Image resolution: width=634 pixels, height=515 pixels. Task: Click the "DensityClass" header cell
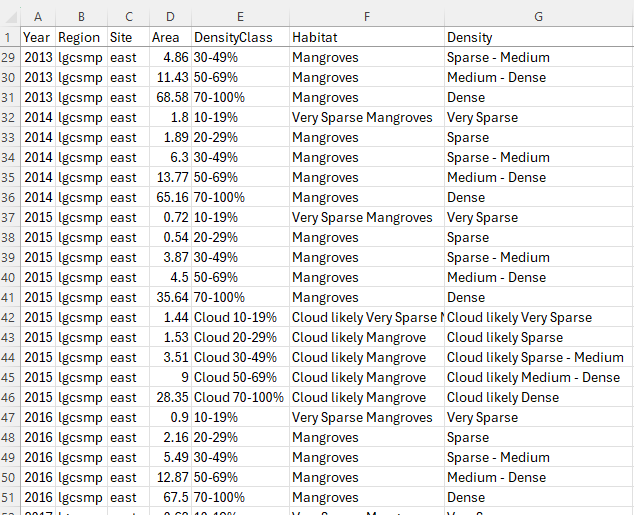pos(239,37)
